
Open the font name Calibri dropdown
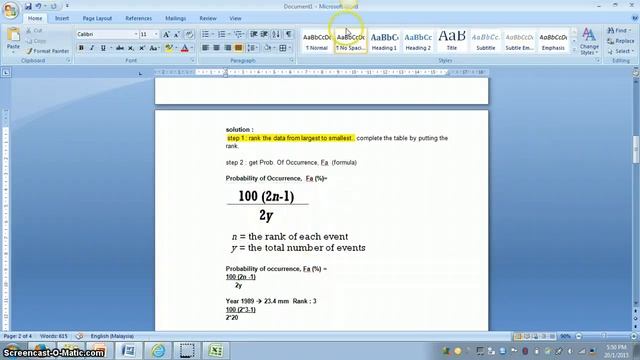(x=136, y=35)
